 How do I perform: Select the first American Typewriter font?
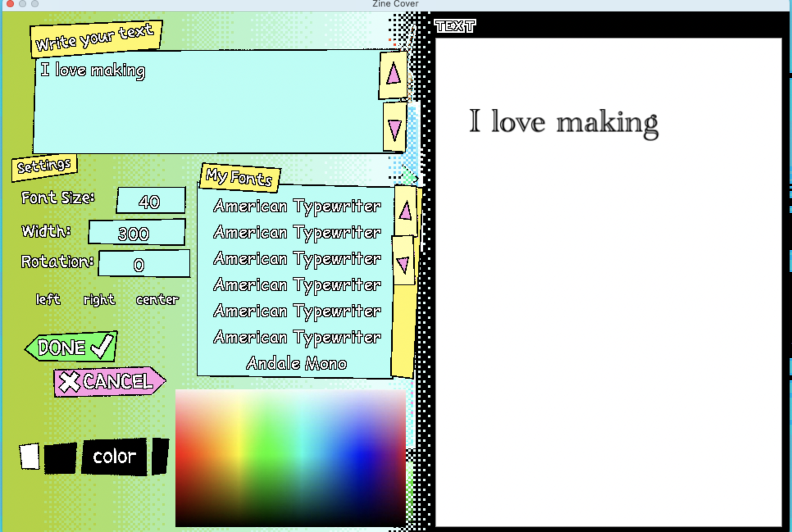296,206
